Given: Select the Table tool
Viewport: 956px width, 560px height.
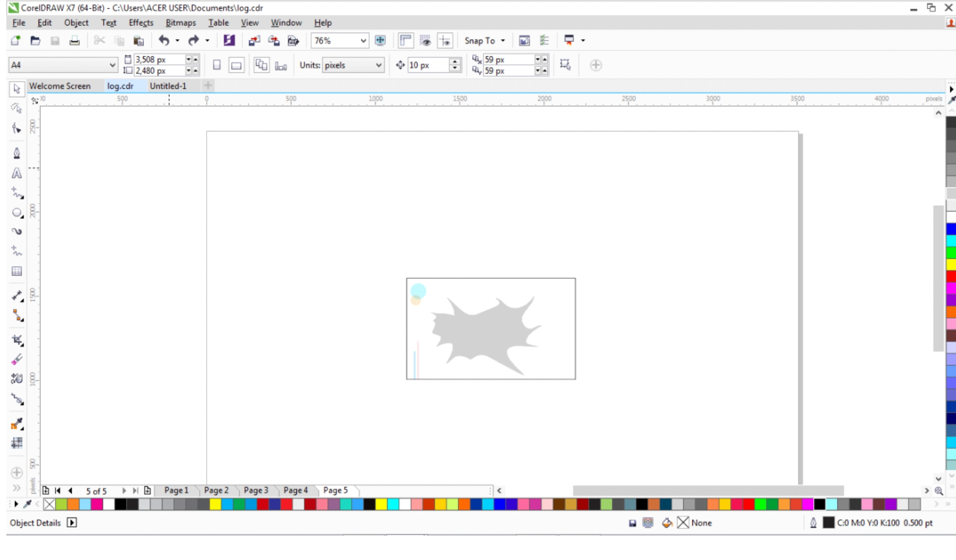Looking at the screenshot, I should pyautogui.click(x=17, y=271).
